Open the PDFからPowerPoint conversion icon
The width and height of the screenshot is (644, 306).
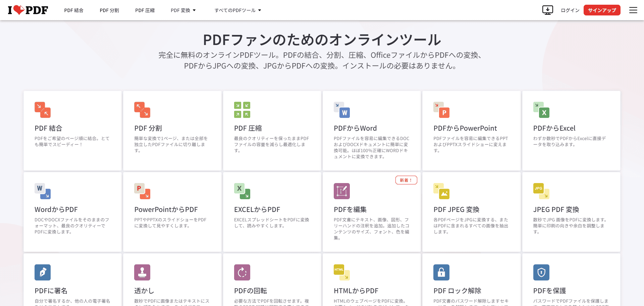click(x=441, y=110)
